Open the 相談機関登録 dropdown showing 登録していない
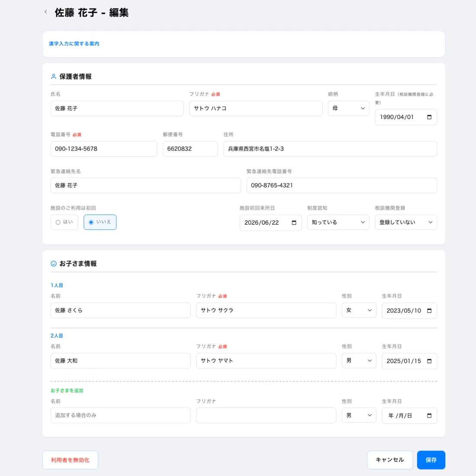Viewport: 476px width, 476px height. click(x=406, y=222)
